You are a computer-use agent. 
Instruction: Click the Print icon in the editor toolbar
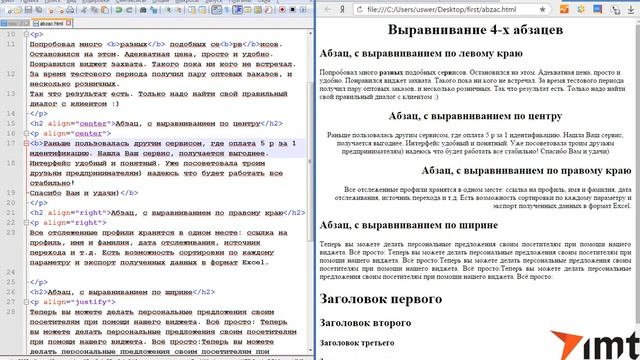click(70, 9)
